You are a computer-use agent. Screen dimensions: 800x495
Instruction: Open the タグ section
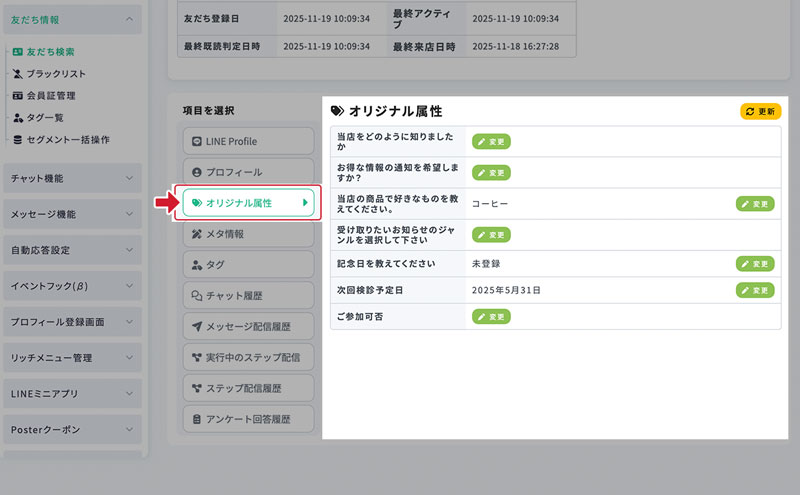(x=248, y=264)
